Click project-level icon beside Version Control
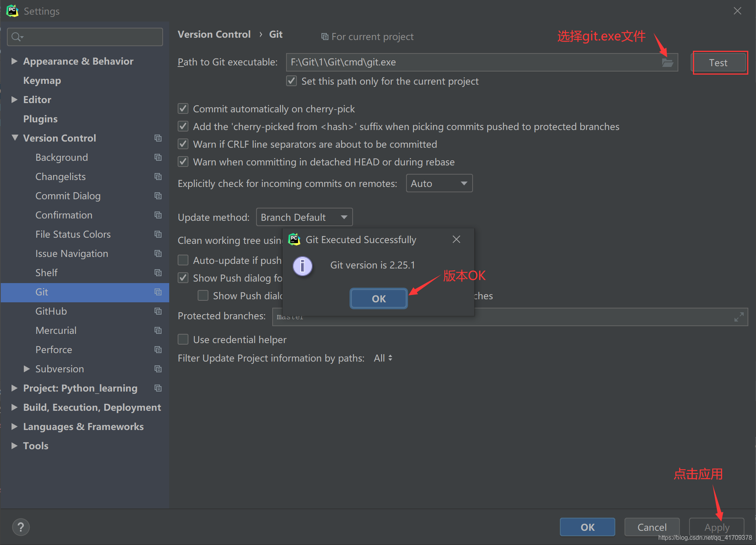Screen dimensions: 756x545 (x=158, y=138)
